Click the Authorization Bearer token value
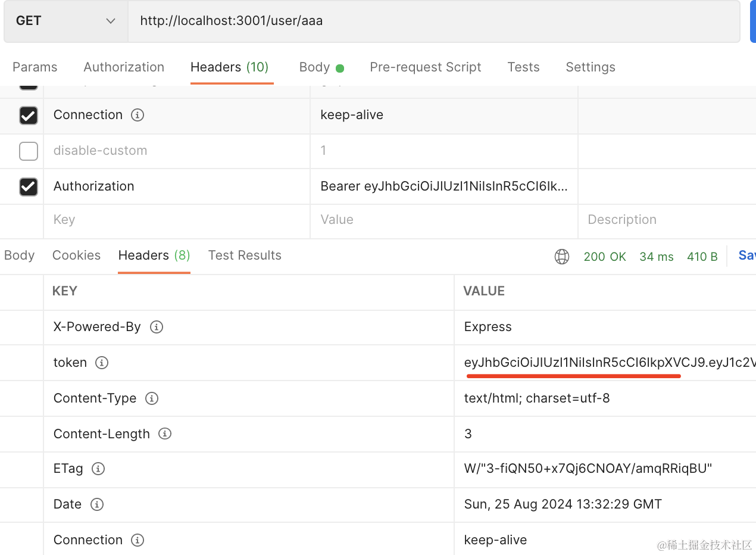Viewport: 756px width, 555px height. tap(443, 186)
